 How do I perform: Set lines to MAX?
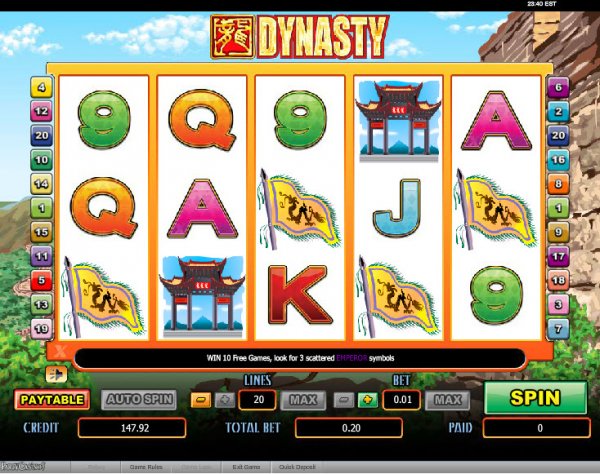303,400
